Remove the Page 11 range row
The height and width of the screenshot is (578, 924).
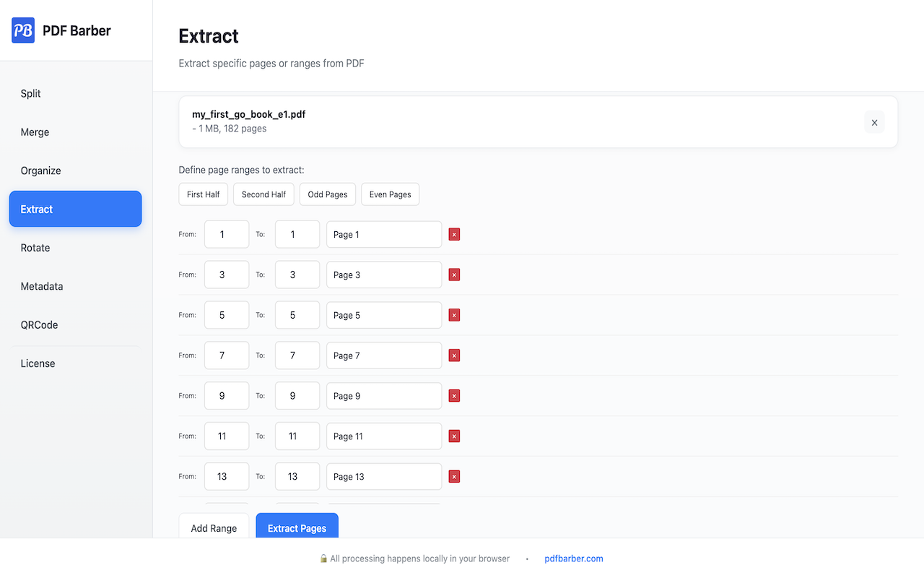(x=453, y=436)
